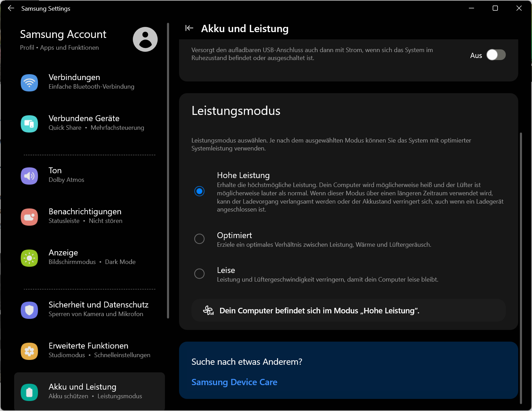Open the Benachrichtigungen section
Screen dimensions: 532x411
coord(89,217)
